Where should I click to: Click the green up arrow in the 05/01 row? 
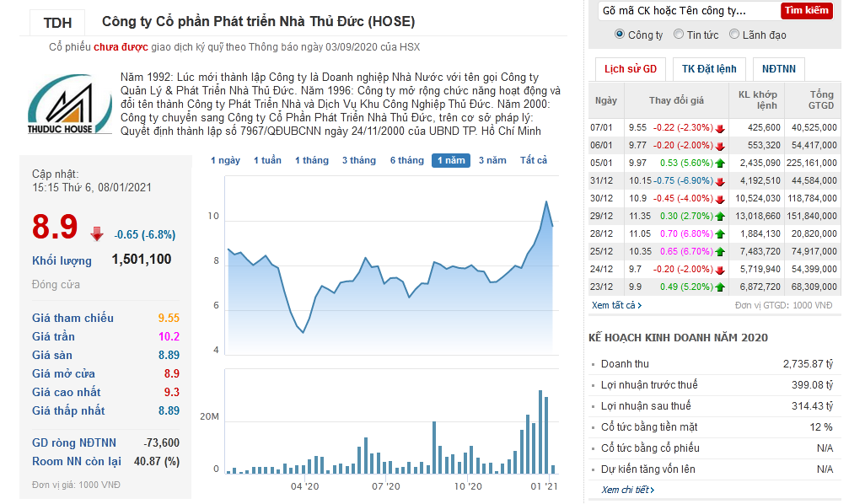(x=720, y=164)
